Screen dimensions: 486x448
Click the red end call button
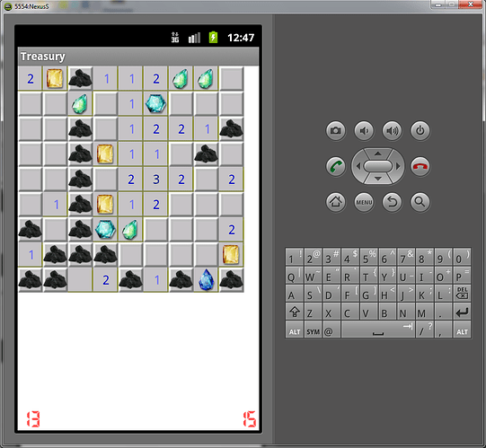coord(420,166)
